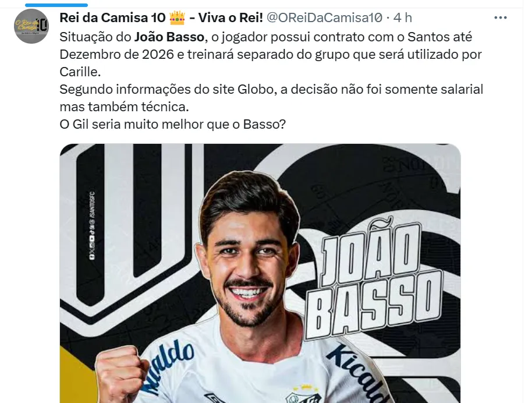Click the bold João Basso name in tweet
532x403 pixels.
(x=169, y=37)
